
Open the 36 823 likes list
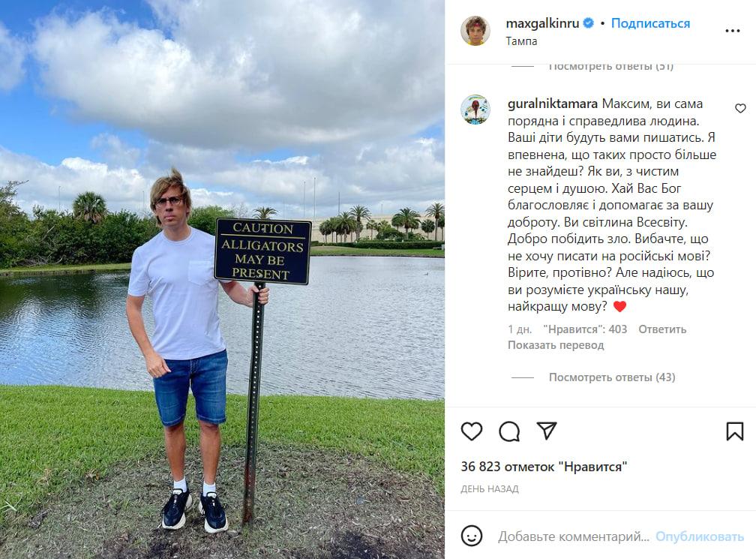[544, 467]
